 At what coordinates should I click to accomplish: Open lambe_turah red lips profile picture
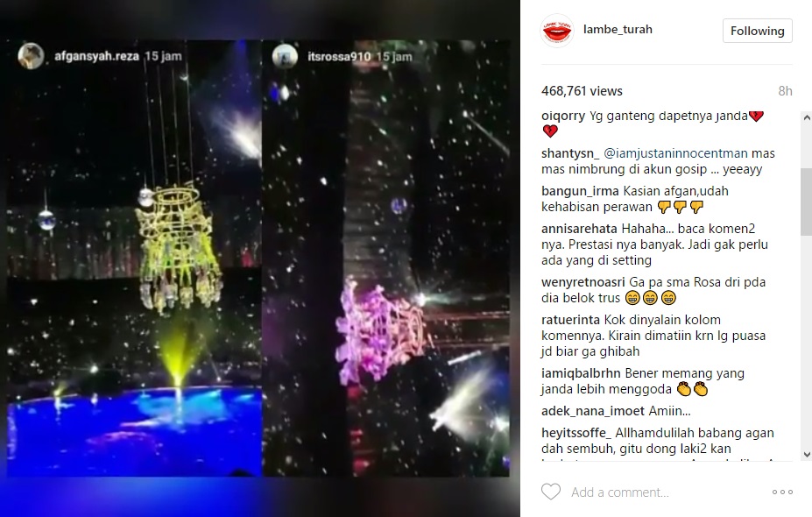click(557, 31)
